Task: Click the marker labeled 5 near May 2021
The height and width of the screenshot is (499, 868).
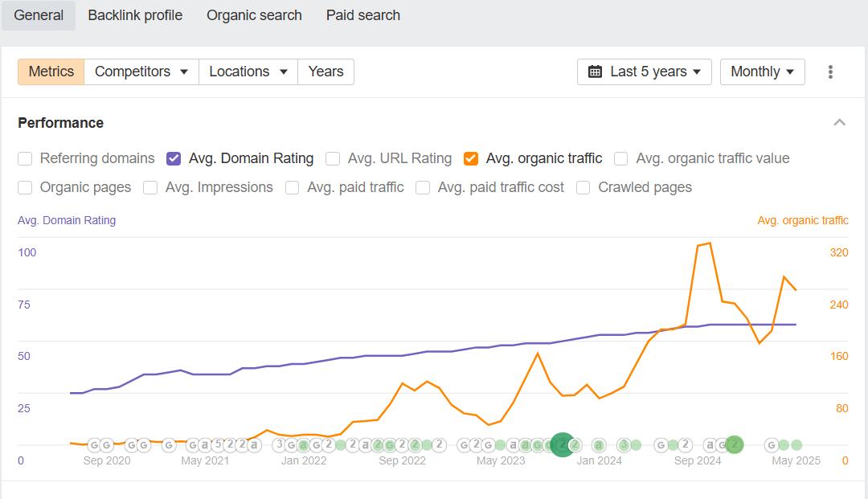Action: 217,444
